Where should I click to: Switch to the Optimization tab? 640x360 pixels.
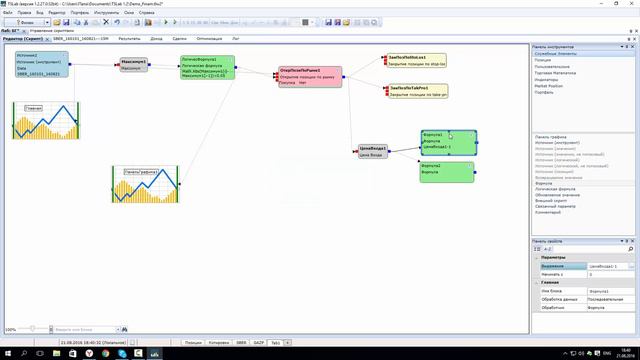pos(209,39)
